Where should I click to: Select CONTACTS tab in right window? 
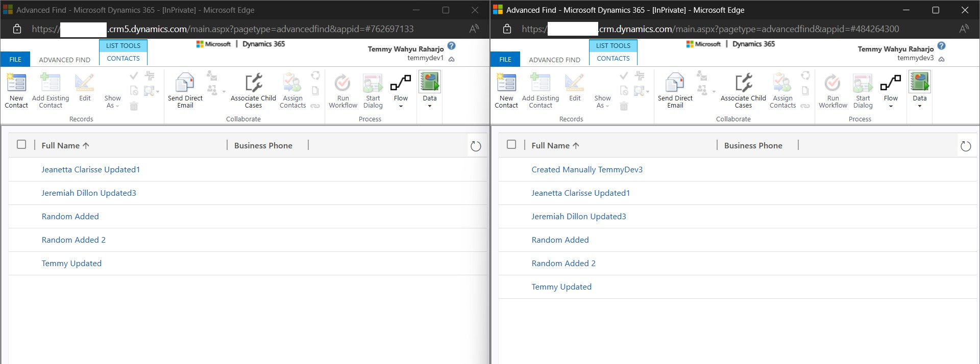[x=613, y=58]
